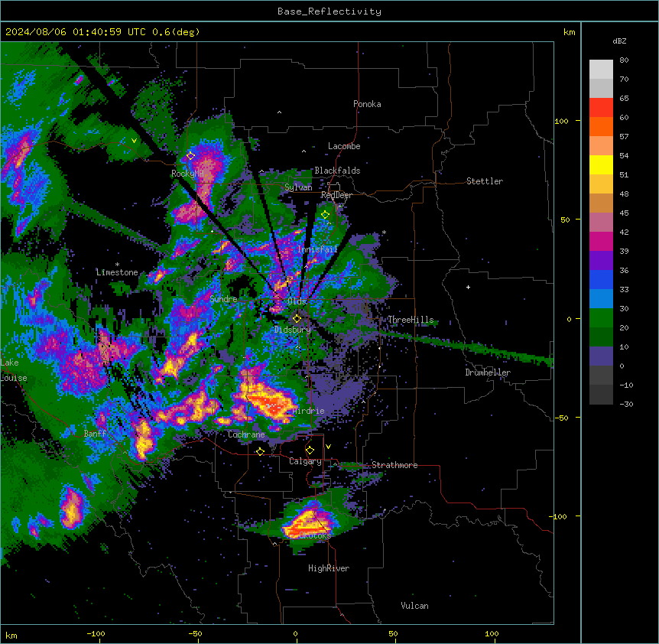Click the white plus marker north of Drumheller
This screenshot has width=659, height=644.
pos(468,287)
